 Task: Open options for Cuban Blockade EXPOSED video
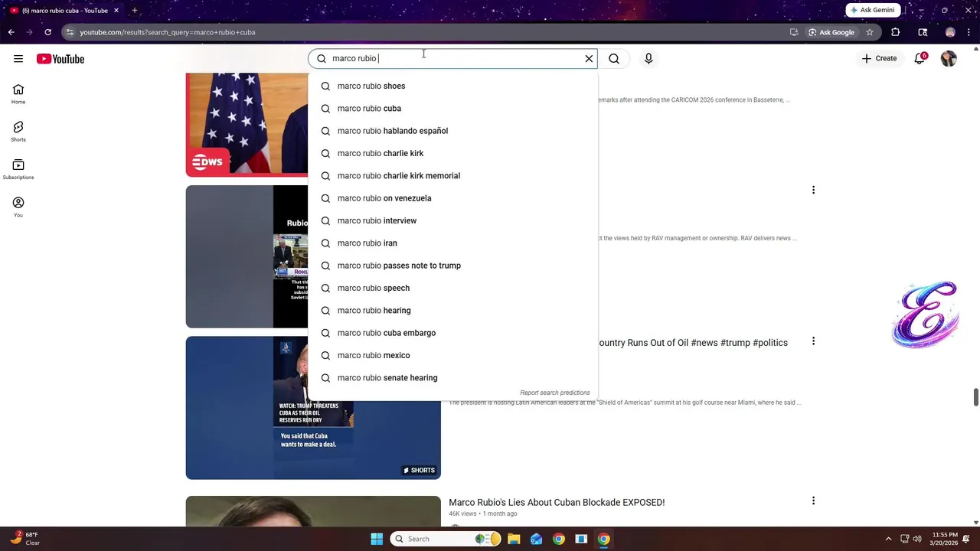813,500
